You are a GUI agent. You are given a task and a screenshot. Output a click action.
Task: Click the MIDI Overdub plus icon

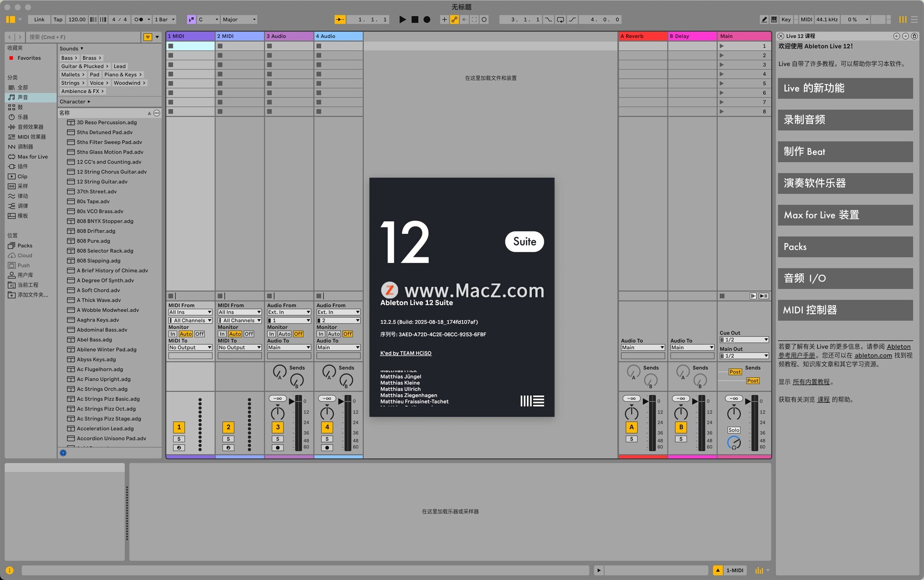click(444, 20)
